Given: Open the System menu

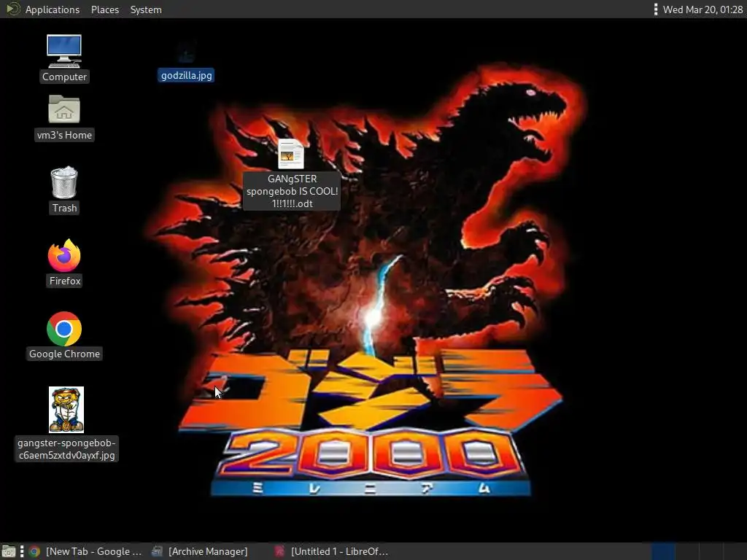Looking at the screenshot, I should tap(146, 9).
